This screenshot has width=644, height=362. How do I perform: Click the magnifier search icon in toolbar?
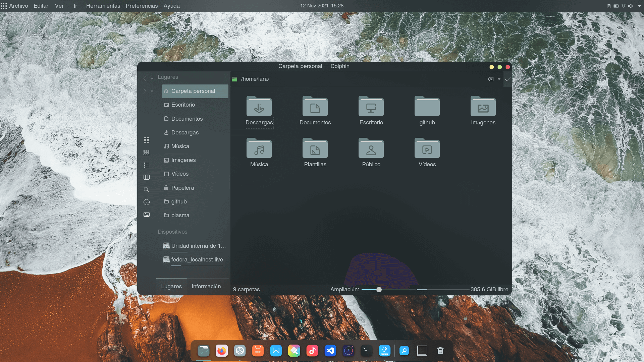pyautogui.click(x=147, y=190)
